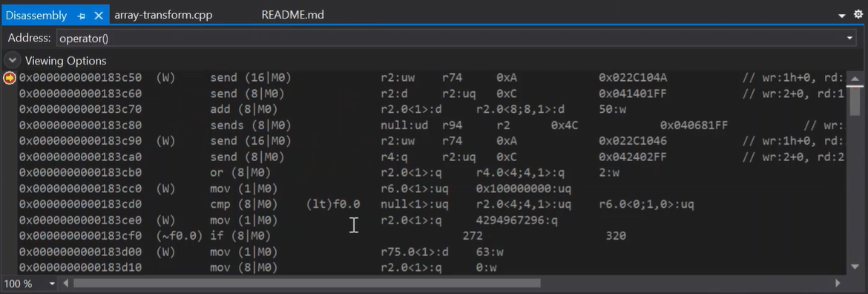Select the line at address 0x0000000000183cf0

pyautogui.click(x=432, y=236)
